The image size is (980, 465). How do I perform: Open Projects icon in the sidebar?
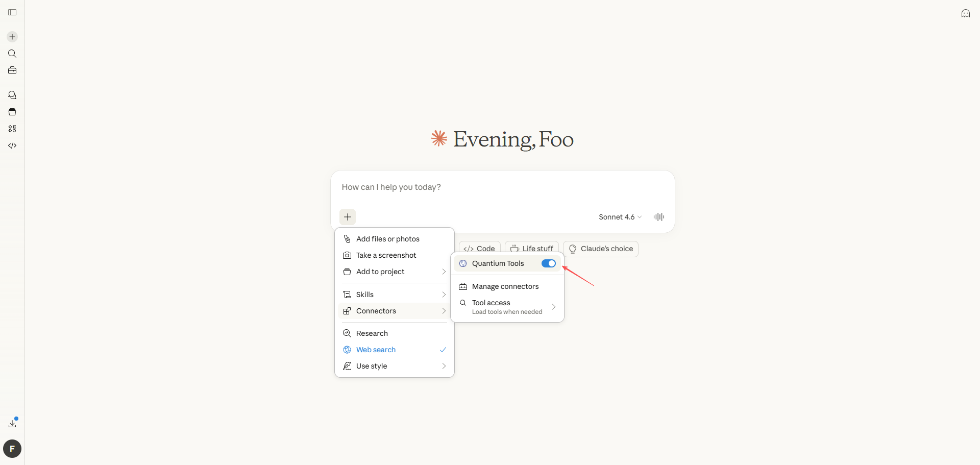[x=12, y=112]
